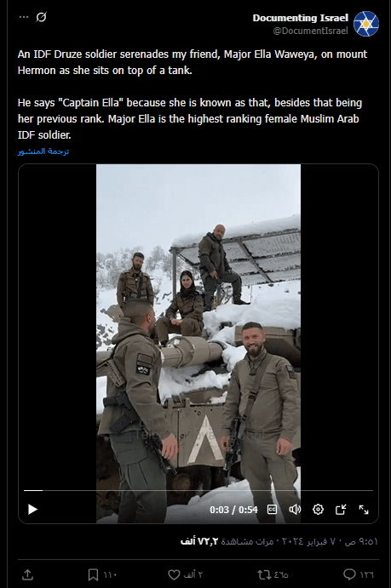Open the @DocumentIsrael handle
This screenshot has width=391, height=588.
click(310, 31)
